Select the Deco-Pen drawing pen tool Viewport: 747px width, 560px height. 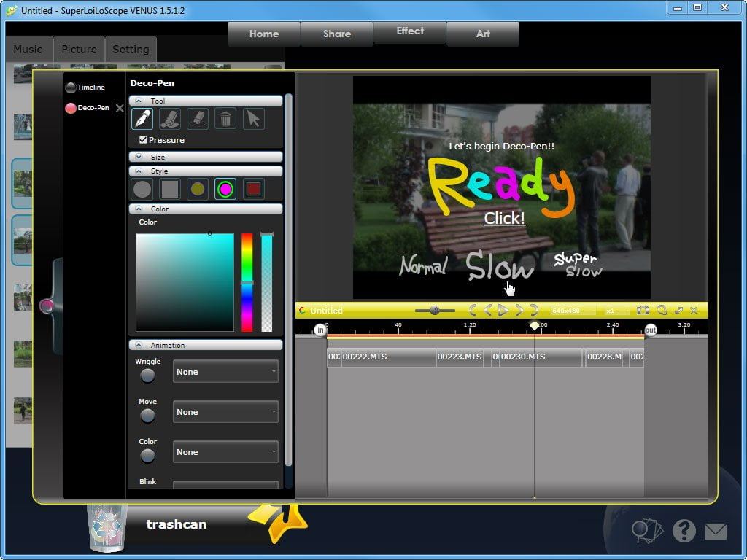click(142, 119)
